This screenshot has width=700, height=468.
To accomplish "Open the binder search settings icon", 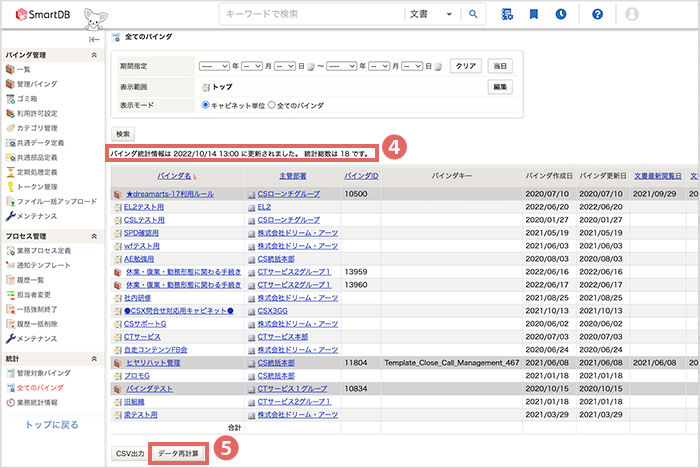I will (507, 14).
